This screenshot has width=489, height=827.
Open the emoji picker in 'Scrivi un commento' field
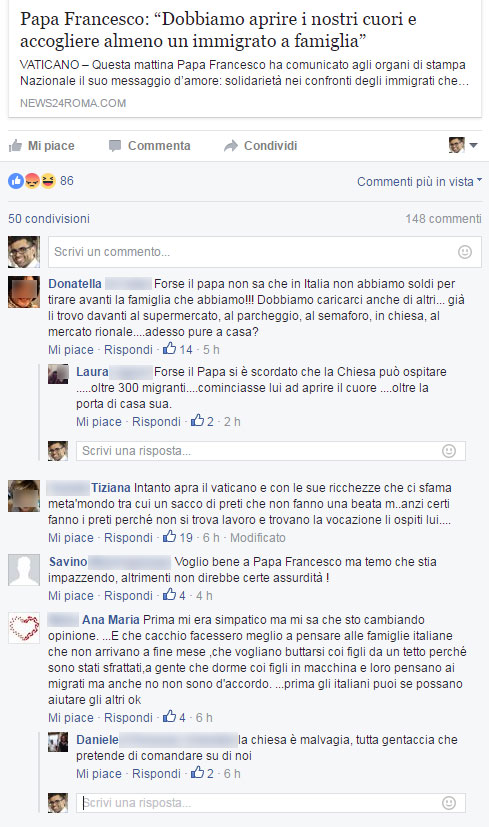pyautogui.click(x=465, y=252)
